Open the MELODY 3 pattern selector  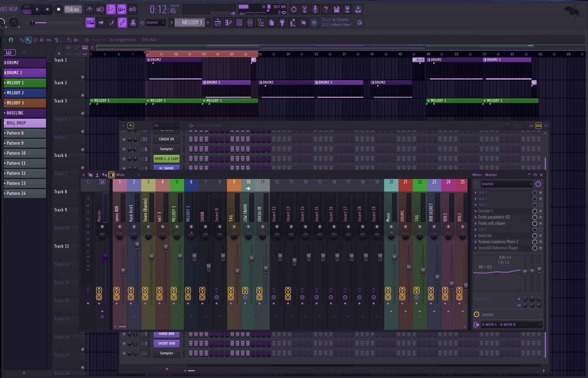(x=190, y=23)
